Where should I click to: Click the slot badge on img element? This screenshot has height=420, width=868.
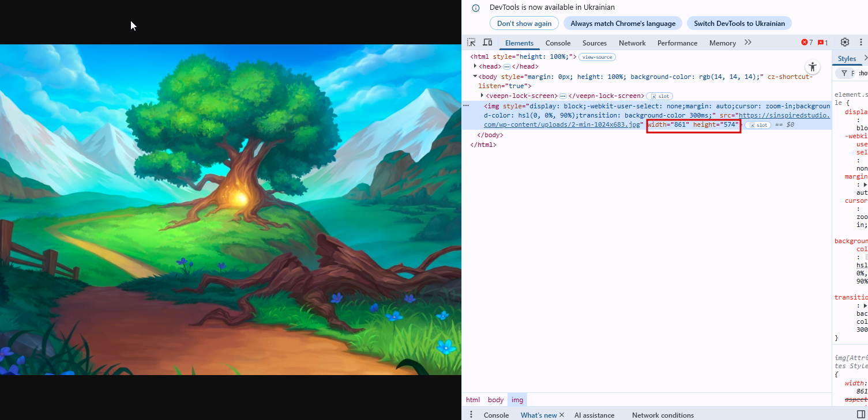click(x=758, y=125)
